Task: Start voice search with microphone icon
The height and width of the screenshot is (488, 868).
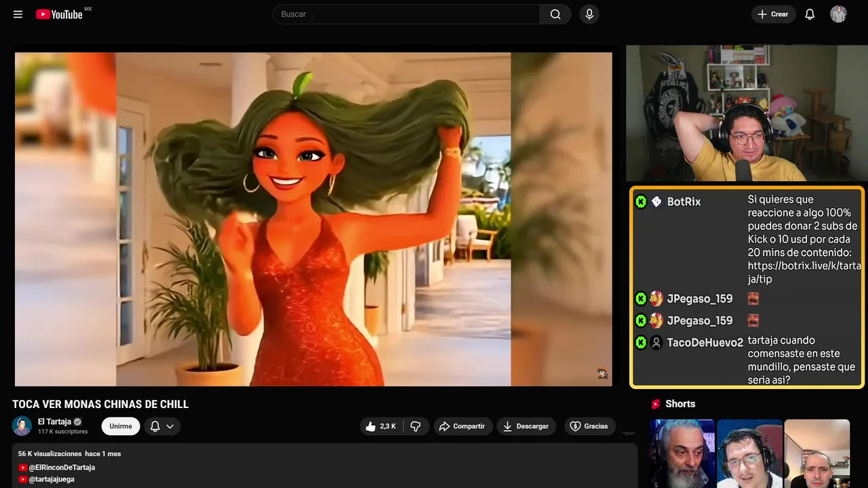Action: (x=589, y=14)
